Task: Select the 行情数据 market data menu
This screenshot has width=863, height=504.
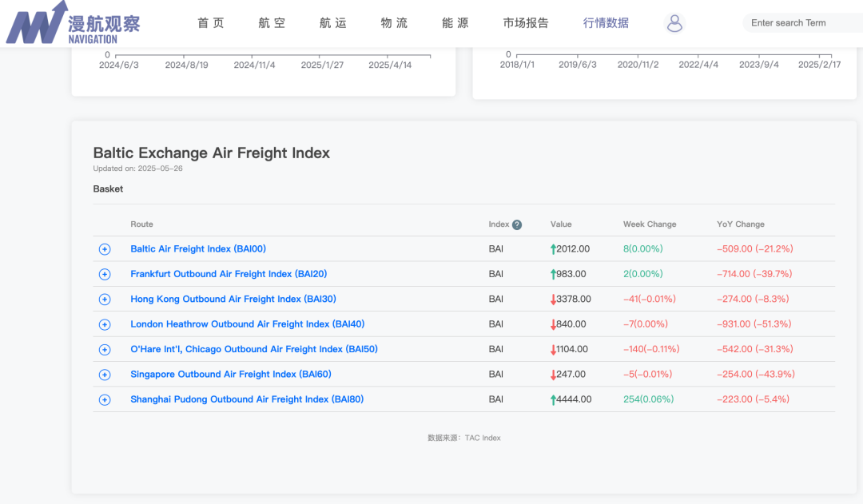Action: coord(606,23)
